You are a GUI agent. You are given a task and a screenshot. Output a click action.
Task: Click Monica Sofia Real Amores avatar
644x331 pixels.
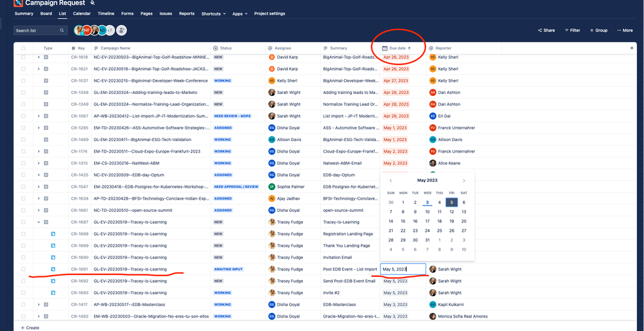pos(433,316)
